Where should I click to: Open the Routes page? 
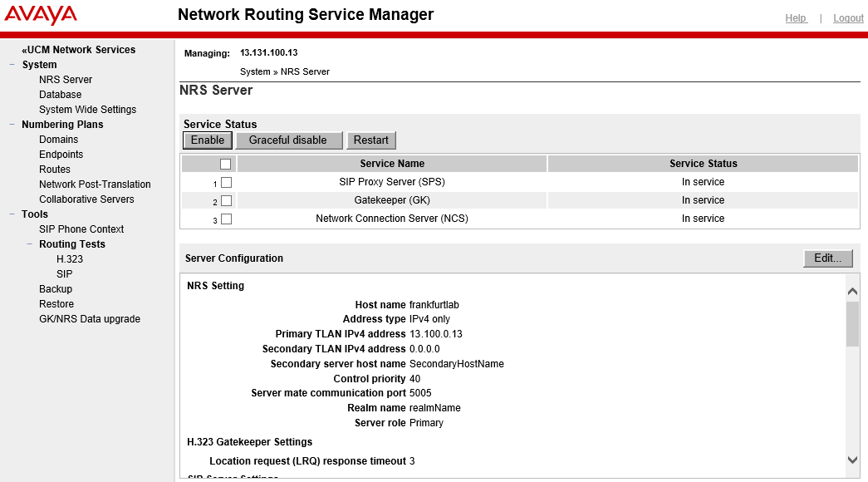tap(54, 169)
